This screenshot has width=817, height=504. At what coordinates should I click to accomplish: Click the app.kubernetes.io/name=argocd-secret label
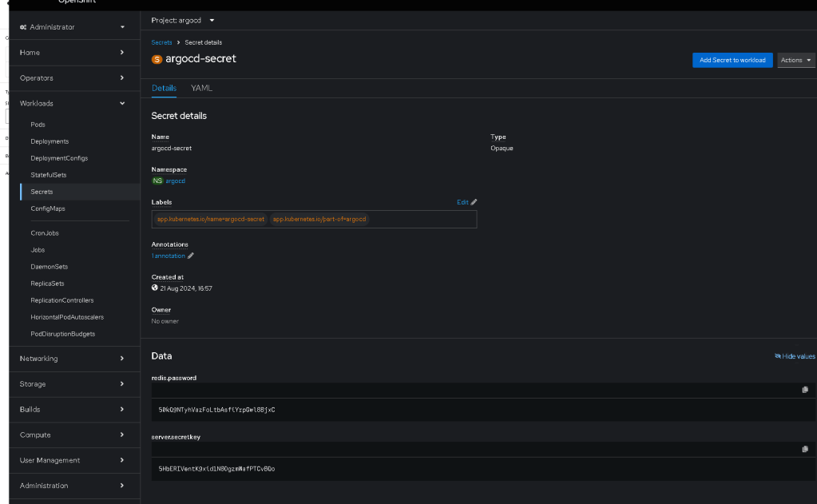pos(211,219)
